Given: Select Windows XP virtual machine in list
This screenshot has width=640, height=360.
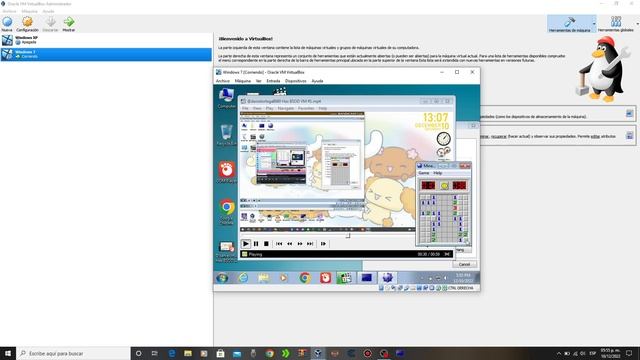Looking at the screenshot, I should [106, 40].
